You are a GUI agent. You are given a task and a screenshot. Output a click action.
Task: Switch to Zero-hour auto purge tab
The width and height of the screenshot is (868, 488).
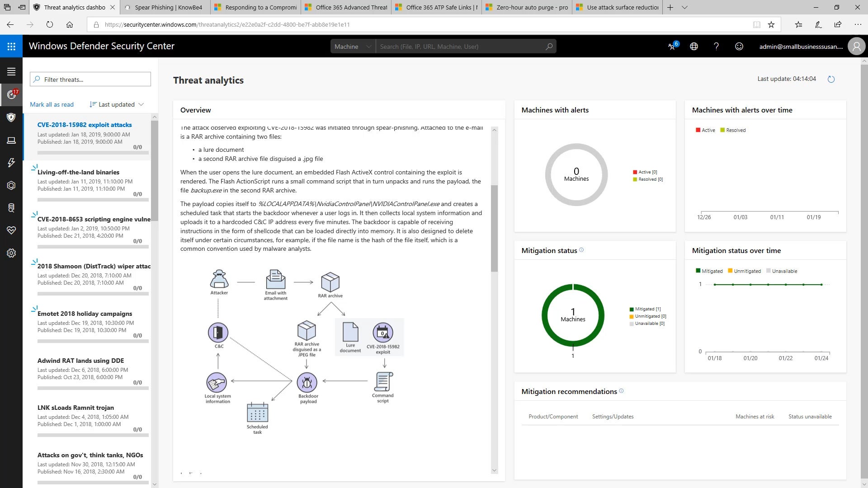coord(527,7)
